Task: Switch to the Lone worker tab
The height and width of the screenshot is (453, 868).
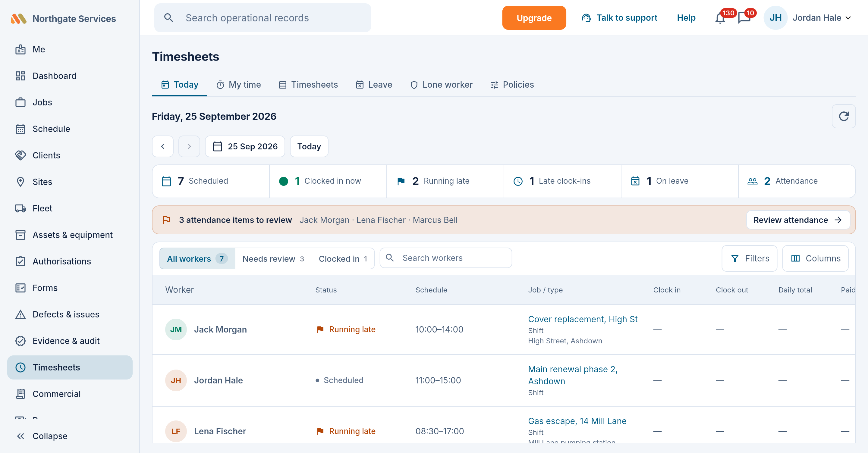Action: pyautogui.click(x=442, y=85)
